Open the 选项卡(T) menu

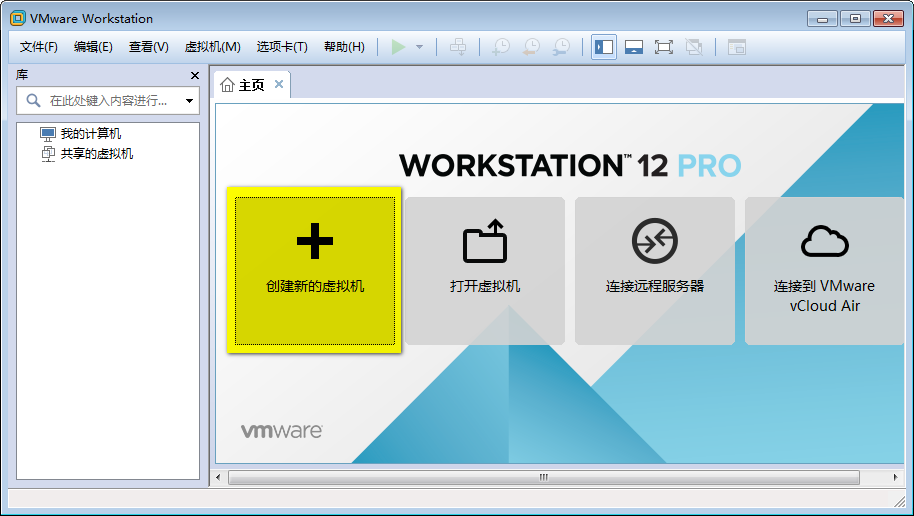pyautogui.click(x=282, y=47)
